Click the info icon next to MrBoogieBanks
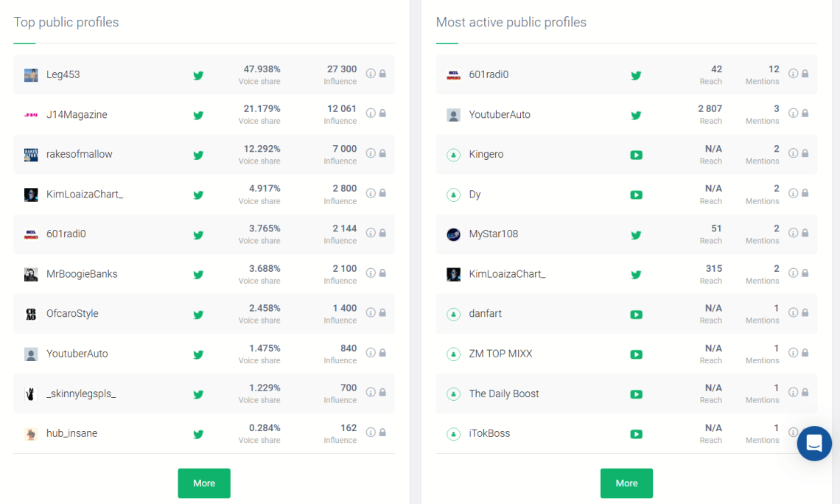This screenshot has height=504, width=840. (x=371, y=273)
